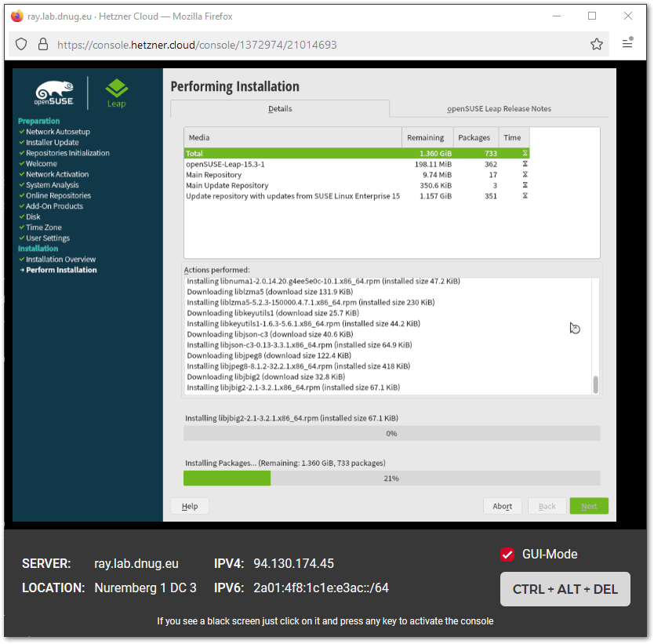Image resolution: width=654 pixels, height=644 pixels.
Task: Click the IPV6 address 2a01:4f8:1c1e:e3ac::/64
Action: [x=322, y=588]
